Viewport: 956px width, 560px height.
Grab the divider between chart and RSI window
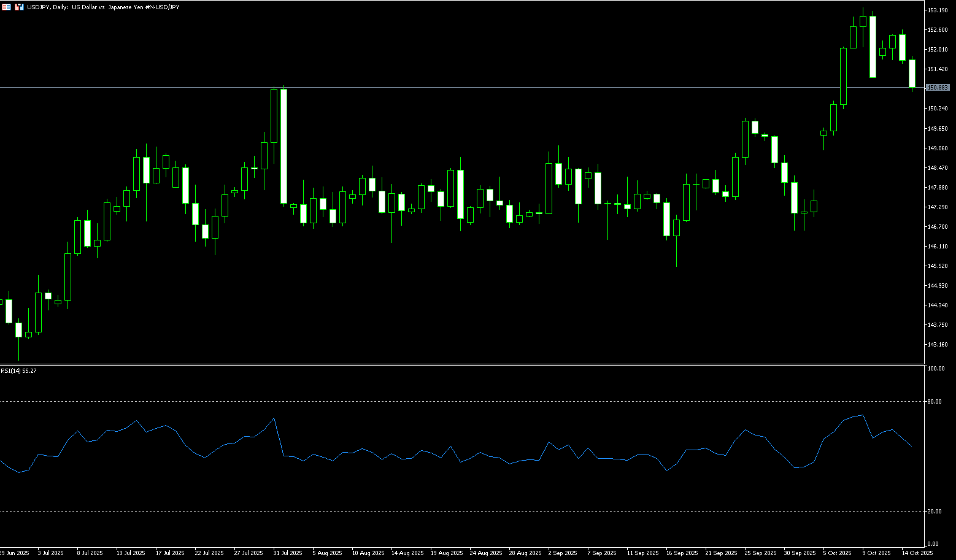pos(460,365)
